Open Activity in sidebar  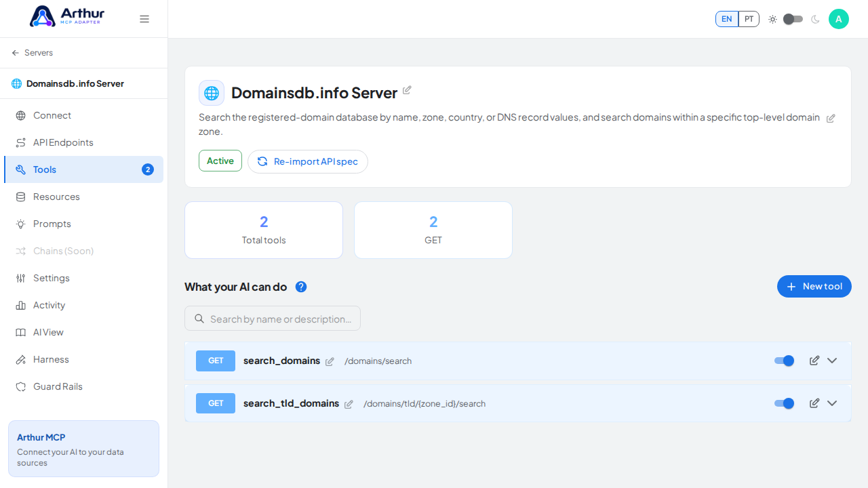tap(83, 305)
